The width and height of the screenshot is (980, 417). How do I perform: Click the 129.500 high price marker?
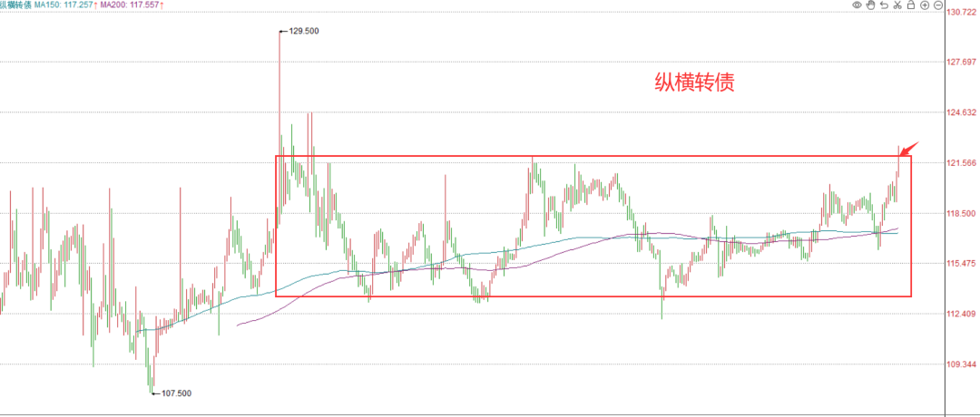tap(303, 30)
